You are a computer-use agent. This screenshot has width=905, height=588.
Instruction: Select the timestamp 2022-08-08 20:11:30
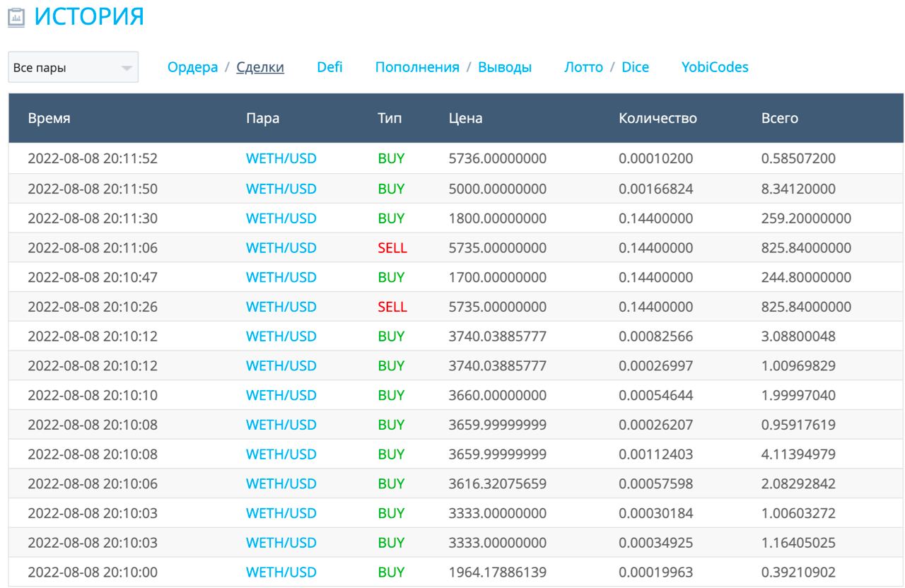point(93,218)
